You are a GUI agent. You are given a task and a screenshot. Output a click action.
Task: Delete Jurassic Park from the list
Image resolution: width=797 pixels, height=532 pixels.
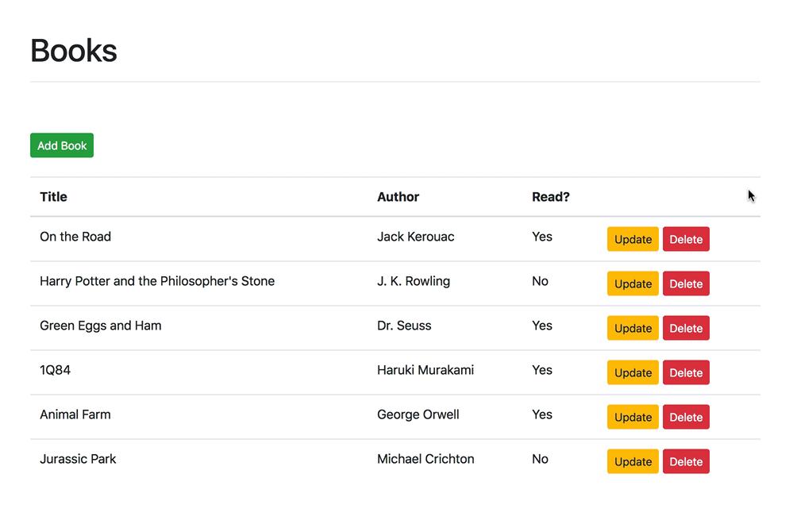tap(686, 461)
